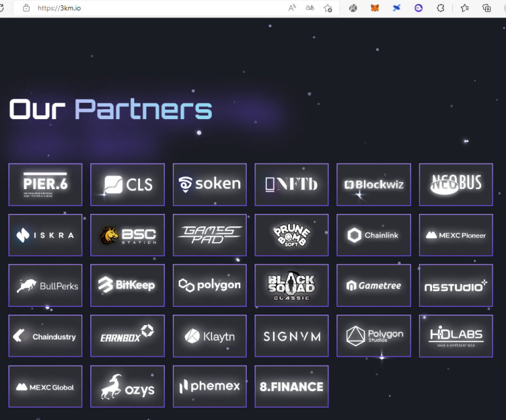Click the translate page icon
Screen dimensions: 506x420
pos(310,8)
